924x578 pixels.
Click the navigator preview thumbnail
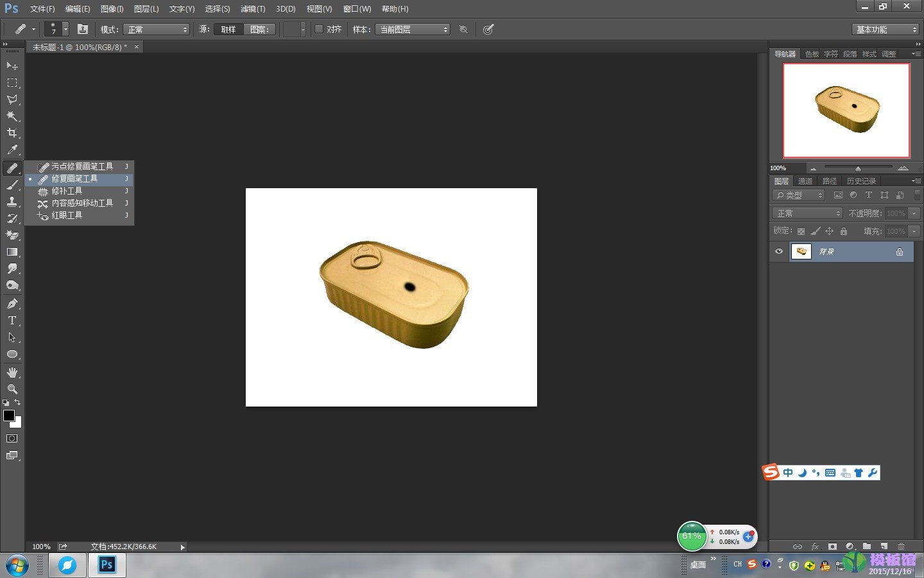(x=846, y=110)
